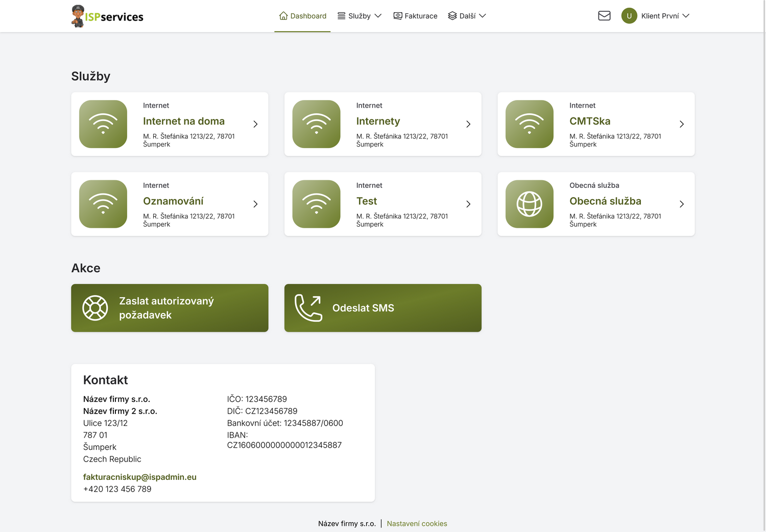Open messages via the envelope icon
This screenshot has height=532, width=766.
(x=604, y=16)
